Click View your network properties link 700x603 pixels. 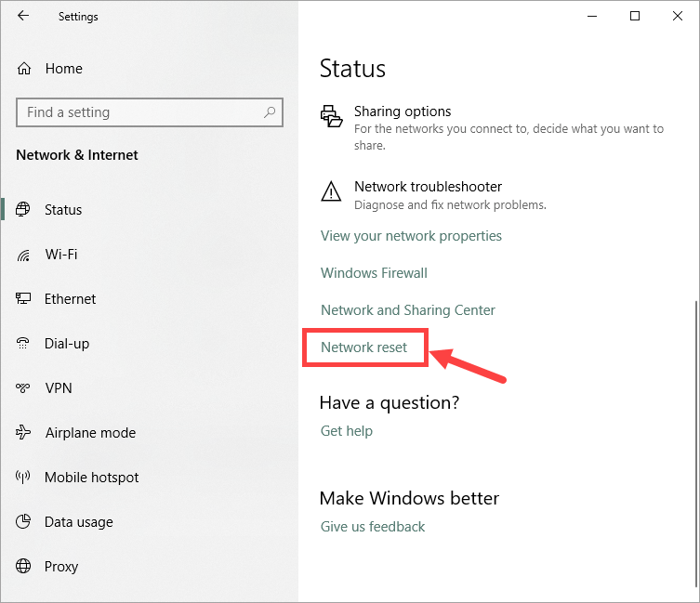click(x=411, y=236)
